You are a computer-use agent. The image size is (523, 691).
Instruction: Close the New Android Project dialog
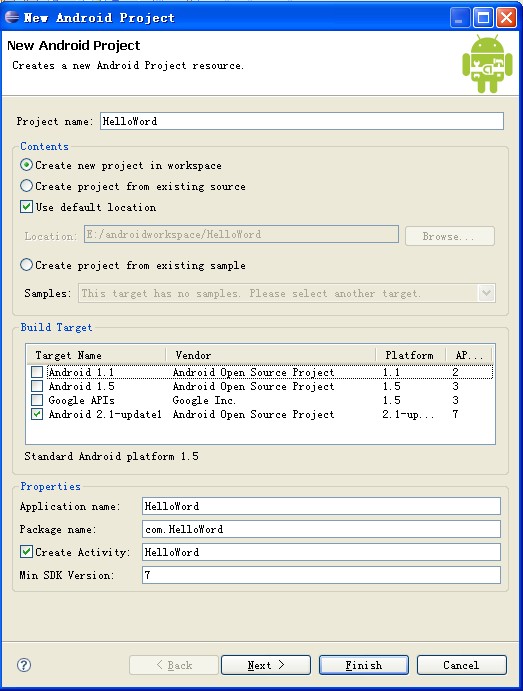pyautogui.click(x=507, y=18)
